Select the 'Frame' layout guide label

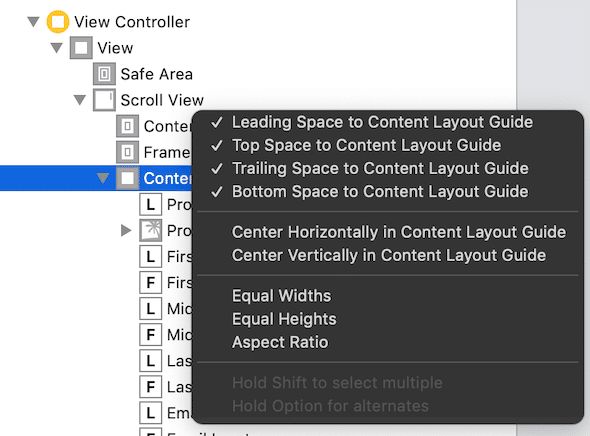click(x=167, y=152)
